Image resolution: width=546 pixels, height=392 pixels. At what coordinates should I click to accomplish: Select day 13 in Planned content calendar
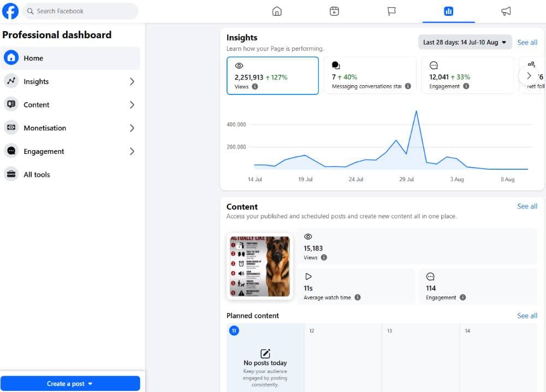click(420, 358)
